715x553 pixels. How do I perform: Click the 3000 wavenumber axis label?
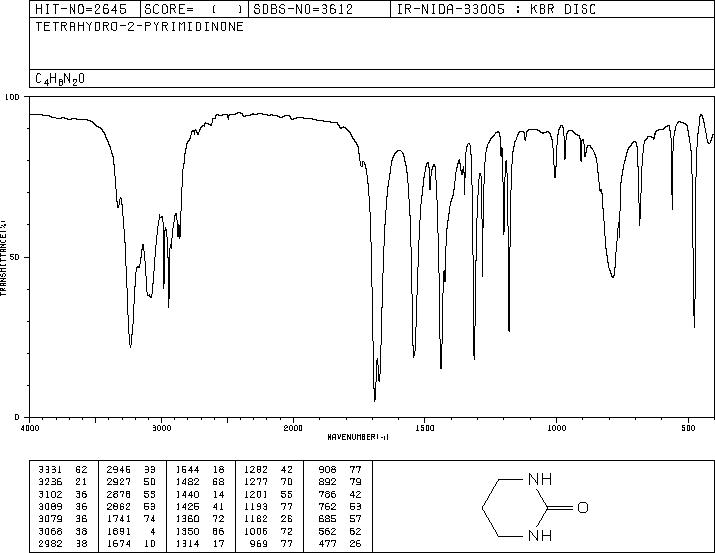[x=161, y=428]
